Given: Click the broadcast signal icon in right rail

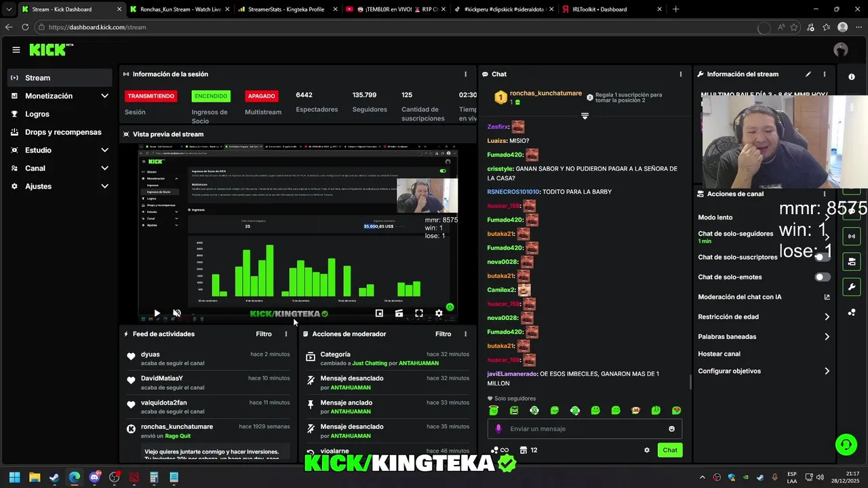Looking at the screenshot, I should pyautogui.click(x=852, y=236).
